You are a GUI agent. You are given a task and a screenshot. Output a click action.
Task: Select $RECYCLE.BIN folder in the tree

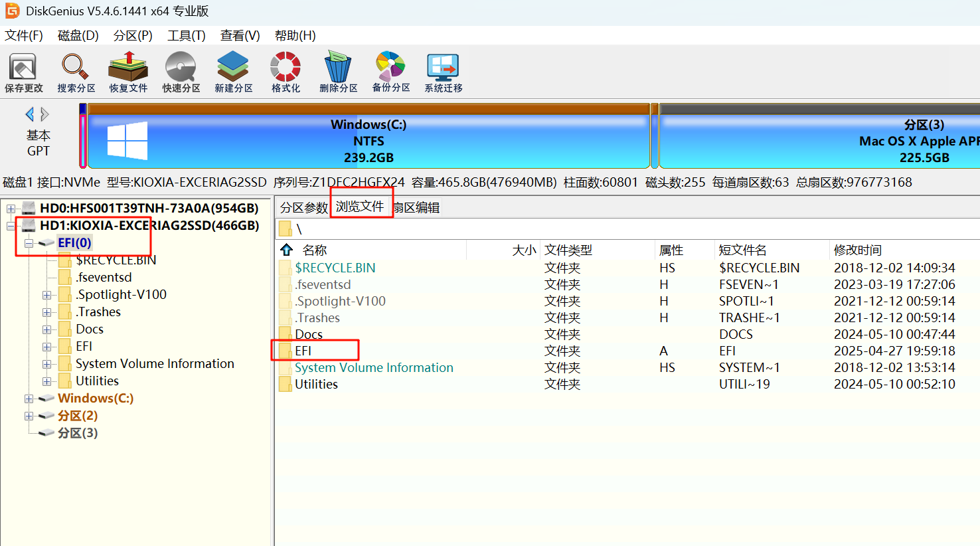pyautogui.click(x=116, y=260)
